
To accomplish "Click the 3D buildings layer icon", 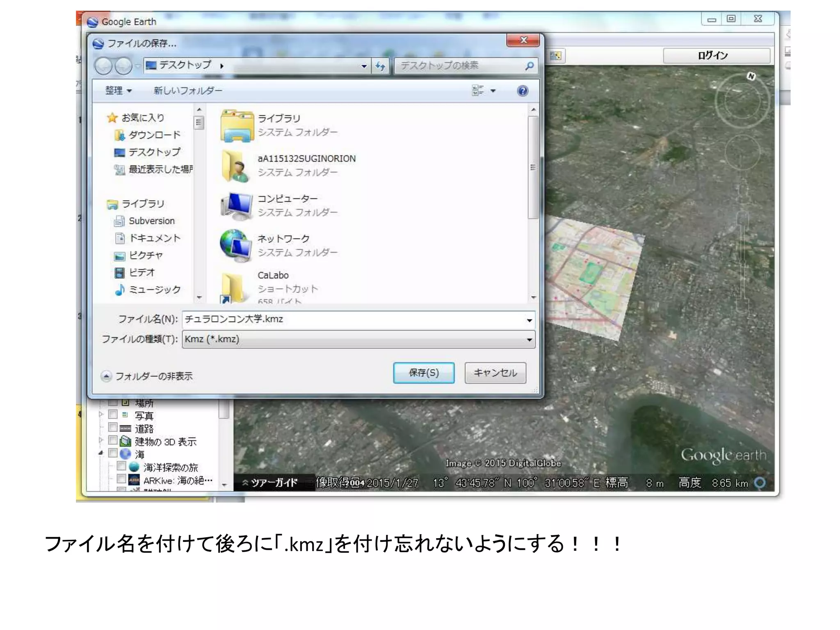I will tap(126, 441).
